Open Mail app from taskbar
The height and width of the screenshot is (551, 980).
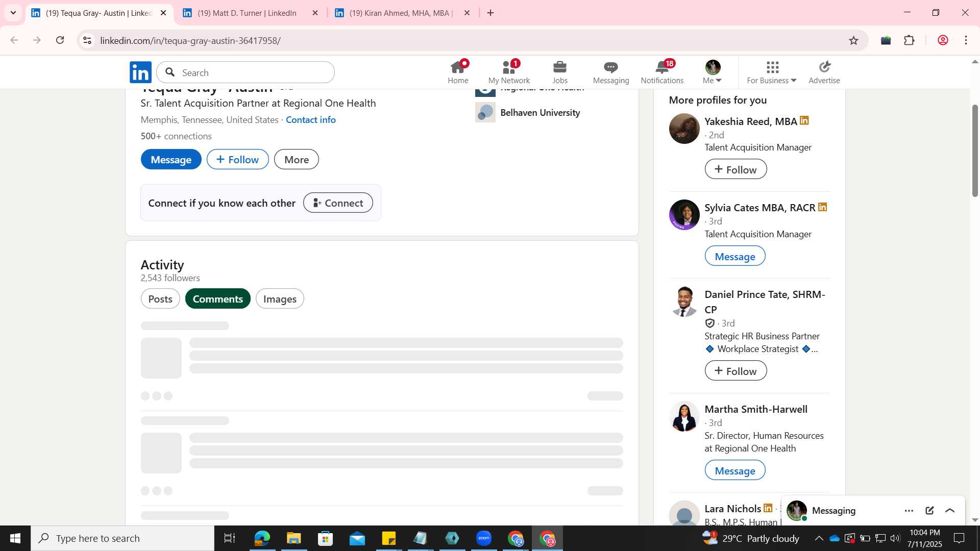pyautogui.click(x=357, y=538)
